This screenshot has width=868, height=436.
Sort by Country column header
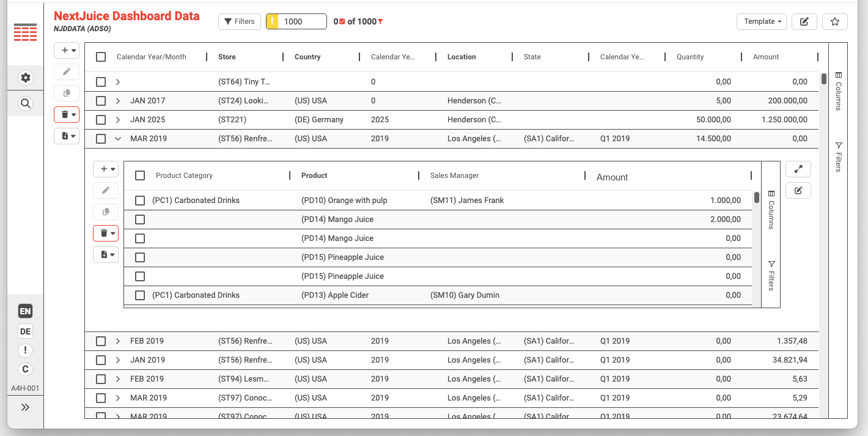pos(307,57)
